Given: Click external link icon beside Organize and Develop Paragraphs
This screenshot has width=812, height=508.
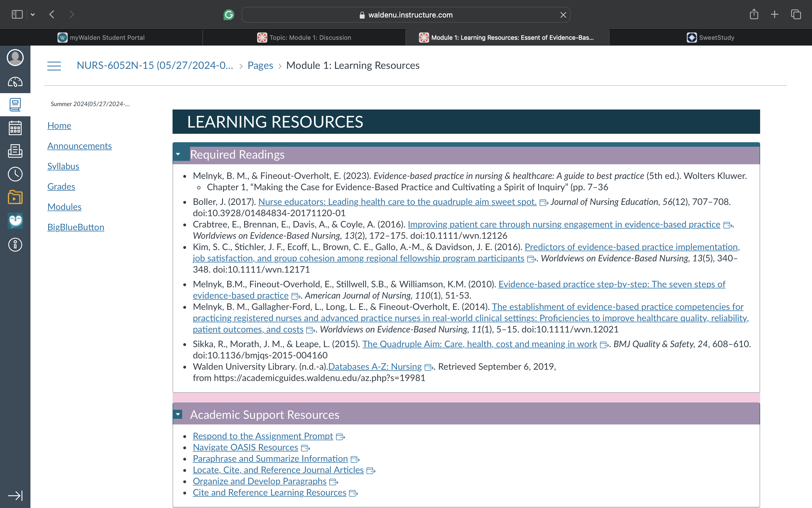Looking at the screenshot, I should [x=334, y=482].
